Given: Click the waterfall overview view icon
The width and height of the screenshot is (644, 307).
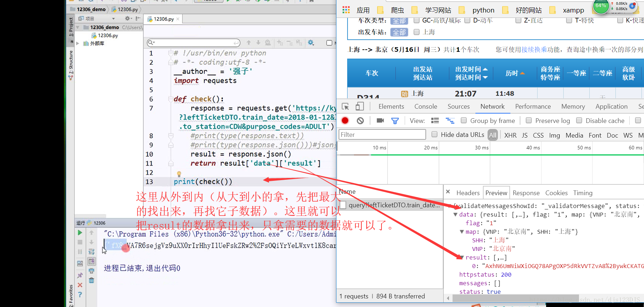Looking at the screenshot, I should pyautogui.click(x=450, y=121).
